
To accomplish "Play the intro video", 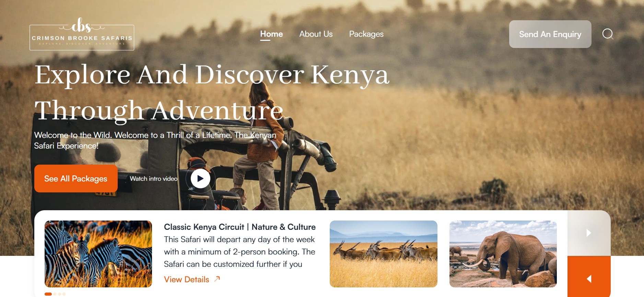I will [200, 179].
